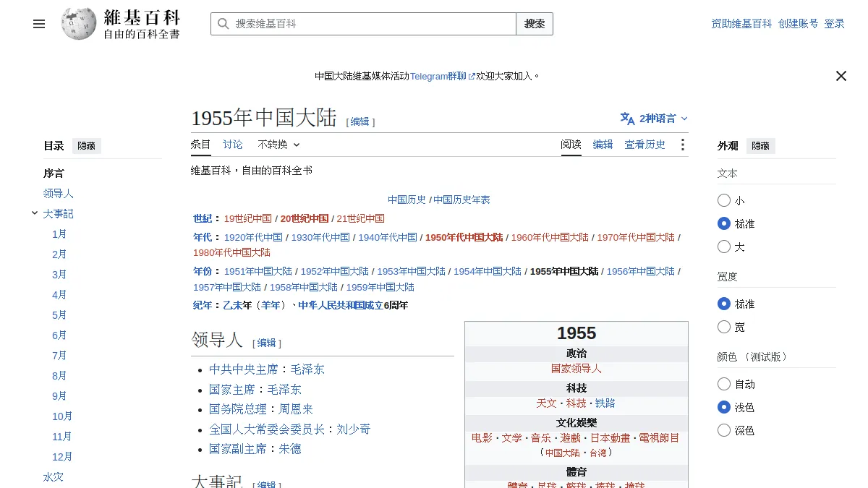The width and height of the screenshot is (868, 488).
Task: Open 电影 in the infobox
Action: [482, 438]
